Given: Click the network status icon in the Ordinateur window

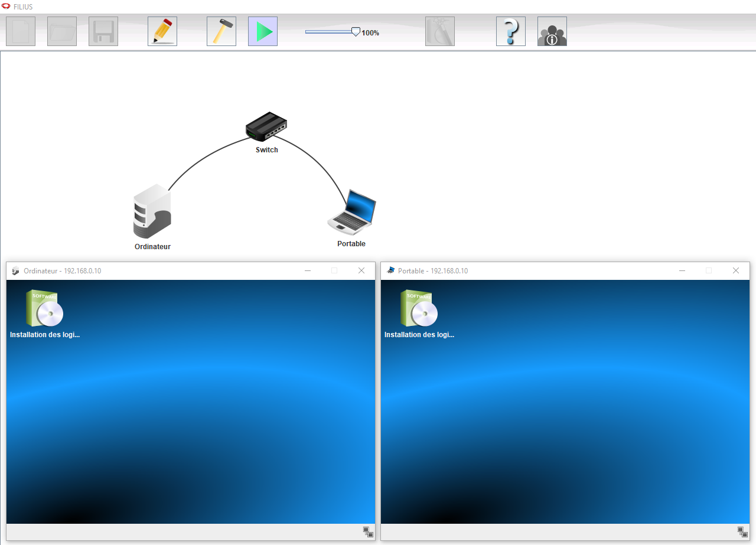Looking at the screenshot, I should click(x=368, y=532).
